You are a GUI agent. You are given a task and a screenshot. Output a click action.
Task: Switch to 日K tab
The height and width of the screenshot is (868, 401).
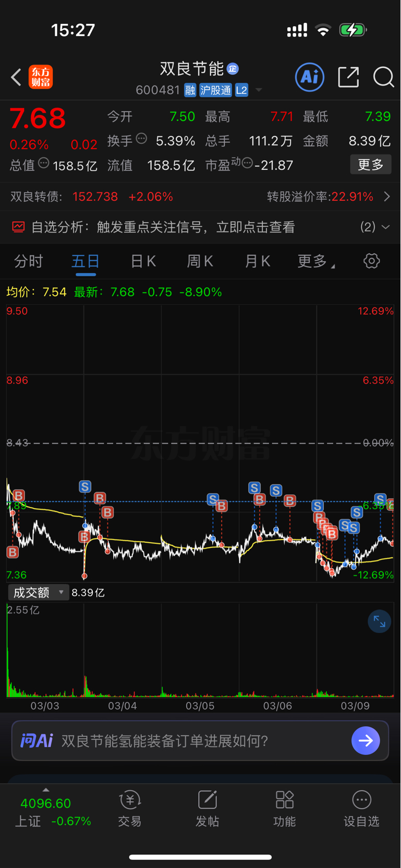click(143, 261)
